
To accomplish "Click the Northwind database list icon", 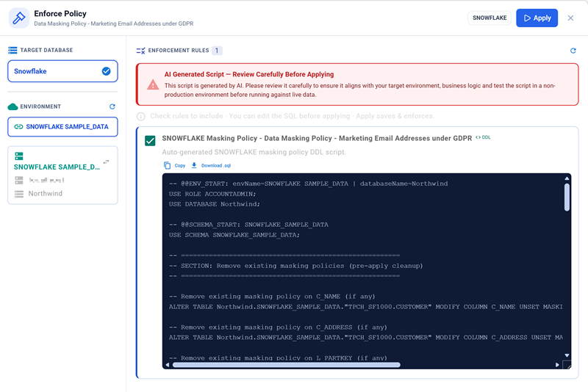I will coord(19,194).
